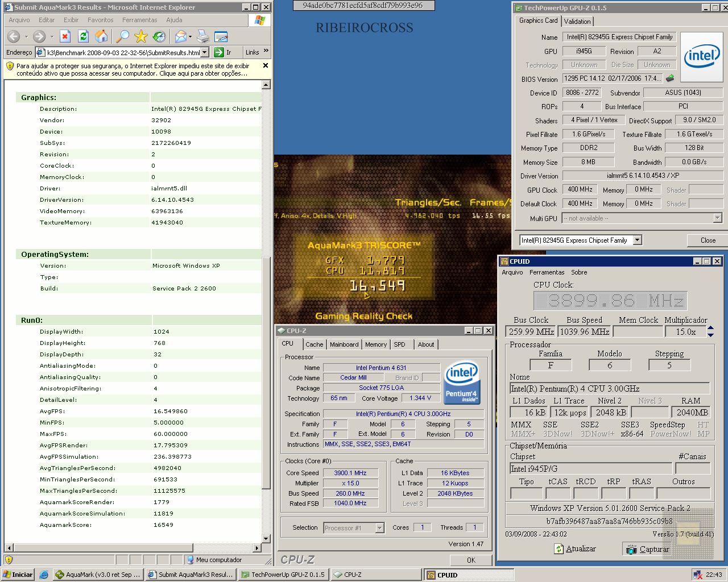This screenshot has height=582, width=728.
Task: Open the Ferramentas menu in IE
Action: (x=139, y=20)
